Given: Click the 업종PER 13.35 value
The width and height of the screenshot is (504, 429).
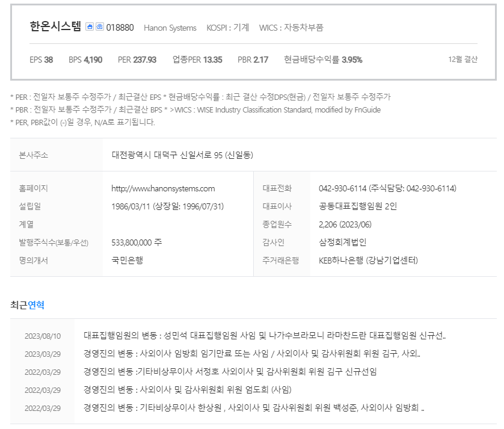Looking at the screenshot, I should 197,60.
